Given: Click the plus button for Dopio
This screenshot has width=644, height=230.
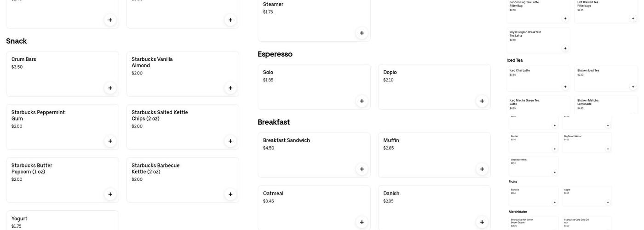Looking at the screenshot, I should point(482,101).
